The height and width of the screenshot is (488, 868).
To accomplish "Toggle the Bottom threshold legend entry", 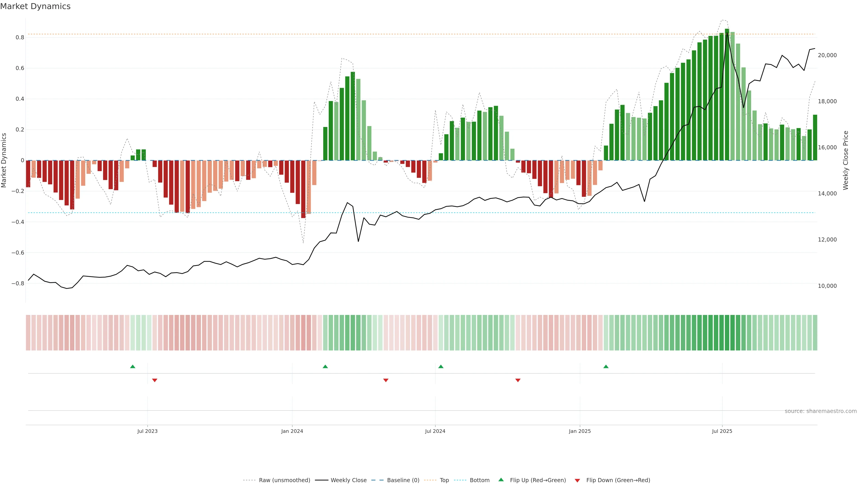I will (479, 480).
